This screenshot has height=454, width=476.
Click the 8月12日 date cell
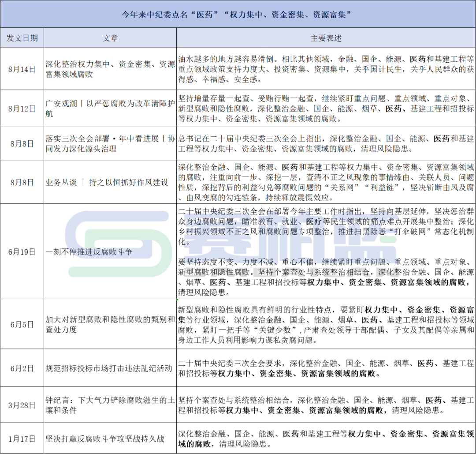22,109
